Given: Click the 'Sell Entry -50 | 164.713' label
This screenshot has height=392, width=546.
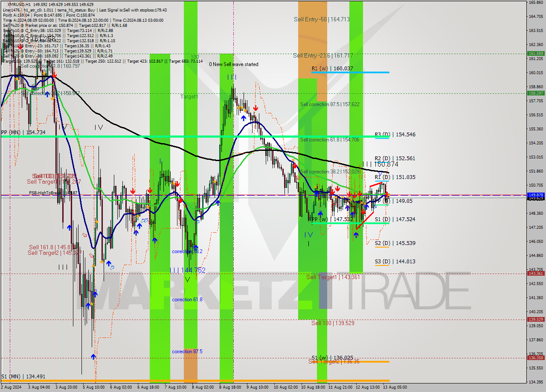Looking at the screenshot, I should [x=322, y=19].
